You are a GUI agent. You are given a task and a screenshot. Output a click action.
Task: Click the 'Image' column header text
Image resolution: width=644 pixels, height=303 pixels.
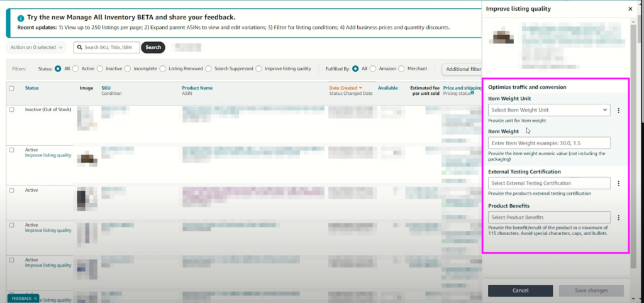(86, 88)
